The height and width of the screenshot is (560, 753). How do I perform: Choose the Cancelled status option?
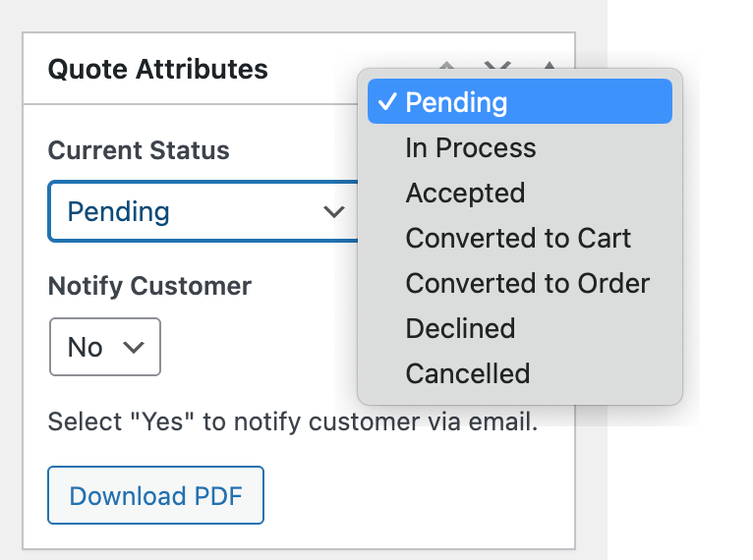pos(468,374)
